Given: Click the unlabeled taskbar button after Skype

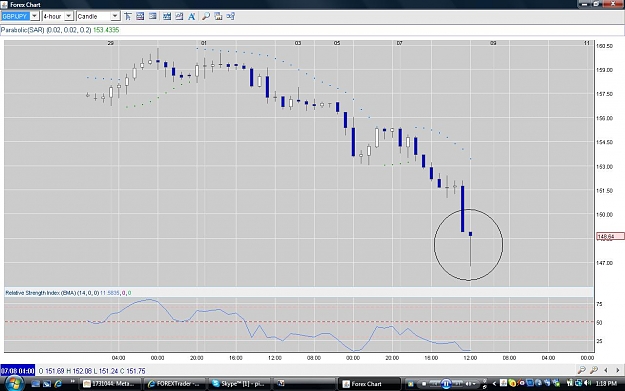Looking at the screenshot, I should (303, 384).
